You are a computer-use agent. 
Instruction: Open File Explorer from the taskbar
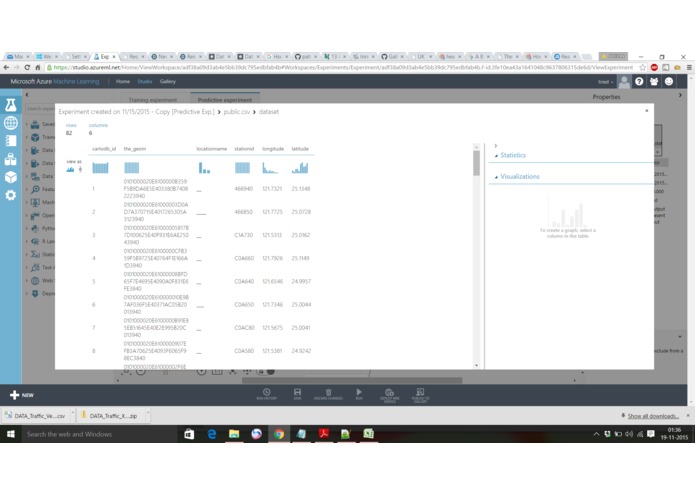[x=234, y=434]
